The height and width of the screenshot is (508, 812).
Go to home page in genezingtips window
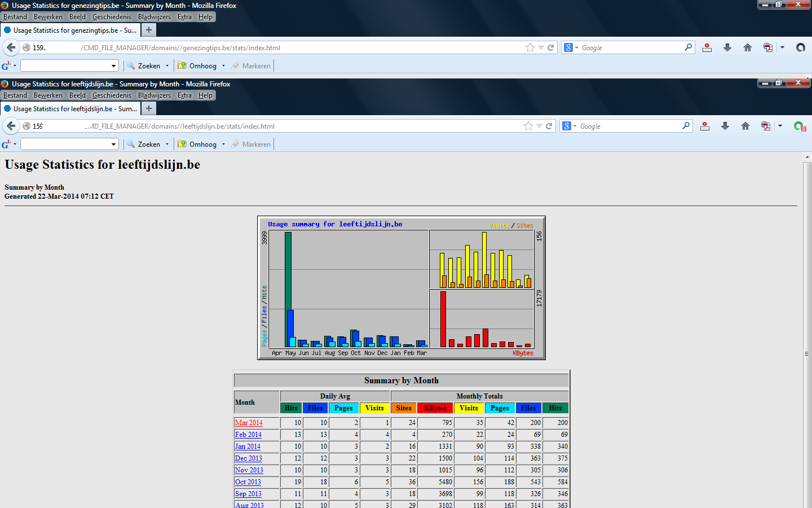click(x=748, y=47)
